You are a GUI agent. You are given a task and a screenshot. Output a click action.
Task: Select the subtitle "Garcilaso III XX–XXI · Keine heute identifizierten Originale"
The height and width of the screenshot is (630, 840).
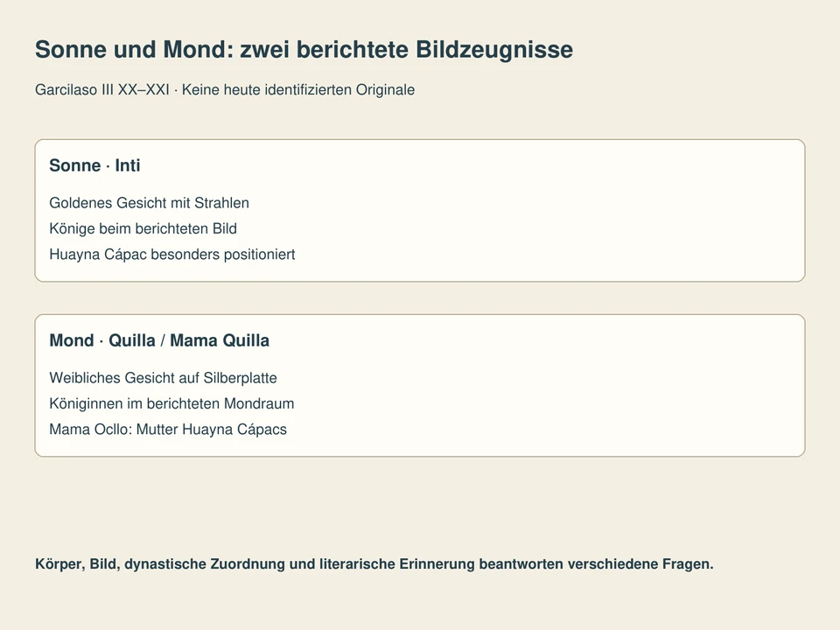pos(225,89)
